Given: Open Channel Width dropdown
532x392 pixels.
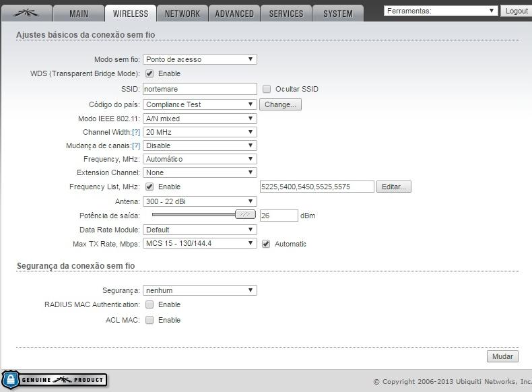Looking at the screenshot, I should tap(200, 132).
